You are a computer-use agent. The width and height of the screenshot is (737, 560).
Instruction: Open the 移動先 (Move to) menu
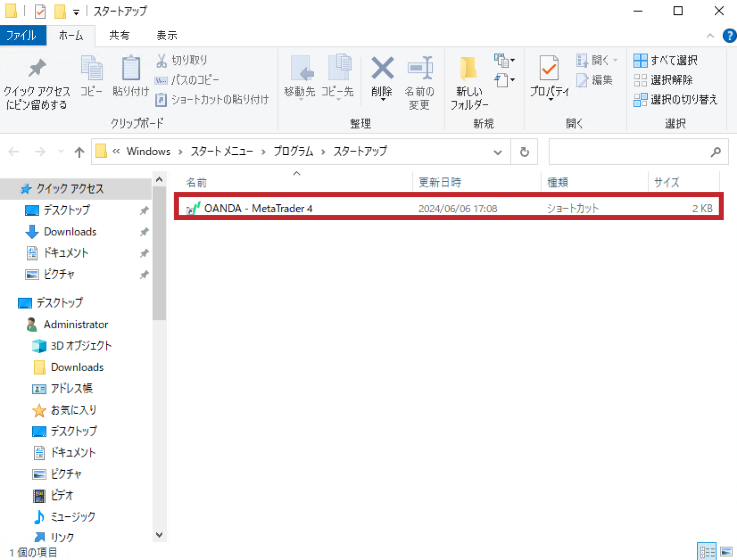[x=300, y=77]
